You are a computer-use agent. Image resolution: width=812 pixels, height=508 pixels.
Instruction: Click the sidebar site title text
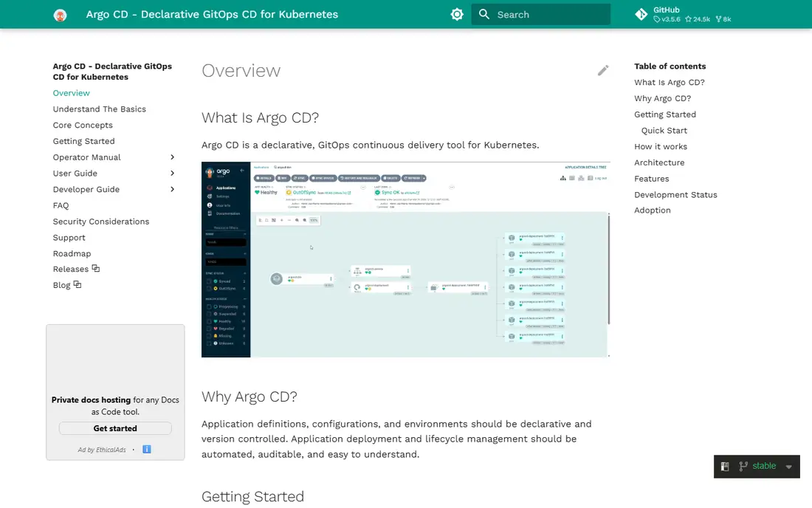click(112, 72)
